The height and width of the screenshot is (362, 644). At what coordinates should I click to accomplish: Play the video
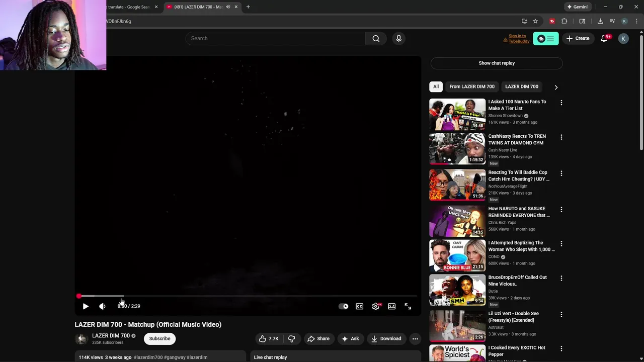86,306
